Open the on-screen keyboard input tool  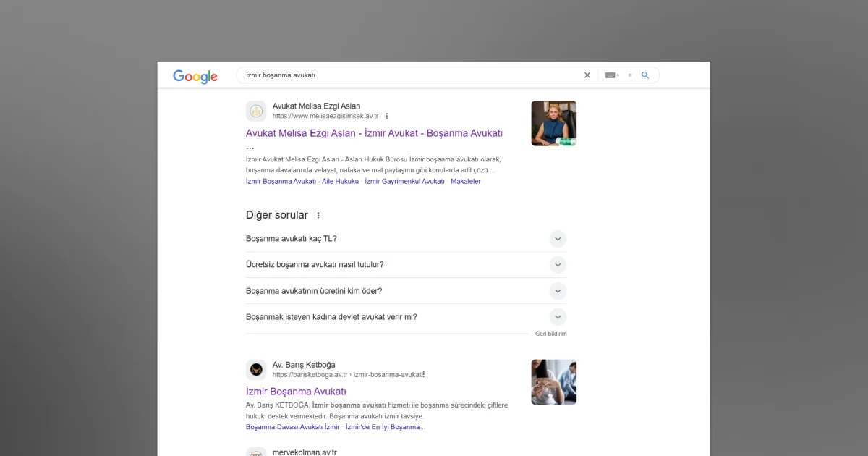tap(612, 75)
